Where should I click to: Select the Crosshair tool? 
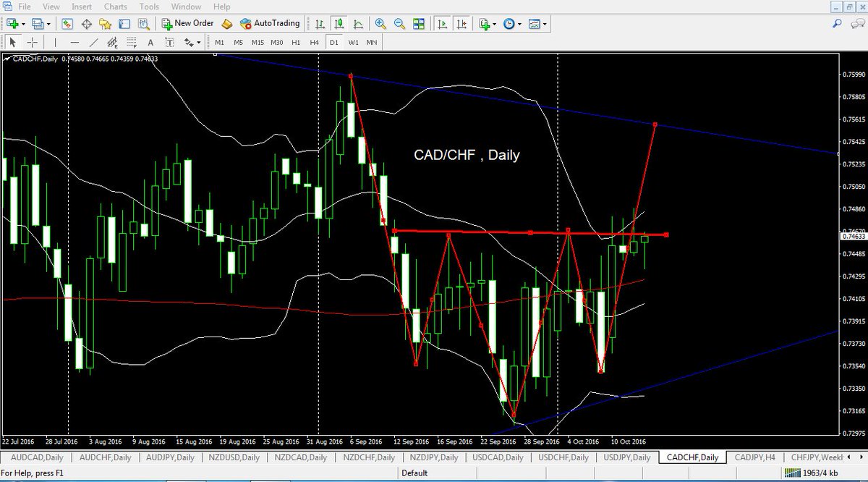32,43
